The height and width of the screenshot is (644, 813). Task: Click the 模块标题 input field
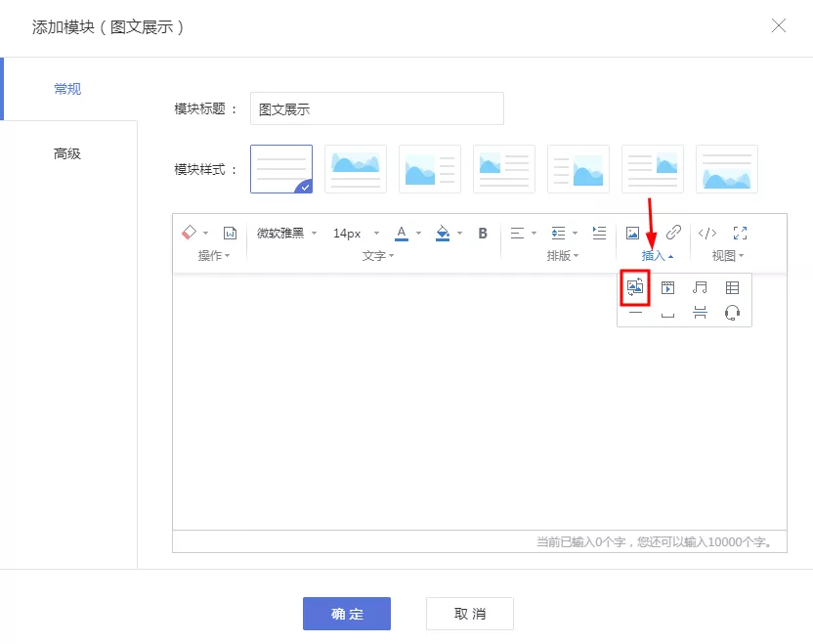[x=377, y=108]
